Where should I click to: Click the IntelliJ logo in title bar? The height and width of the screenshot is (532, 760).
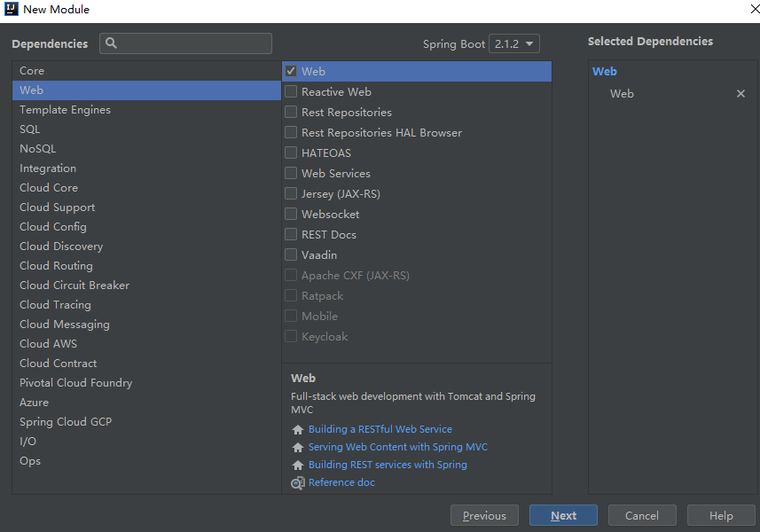[11, 9]
